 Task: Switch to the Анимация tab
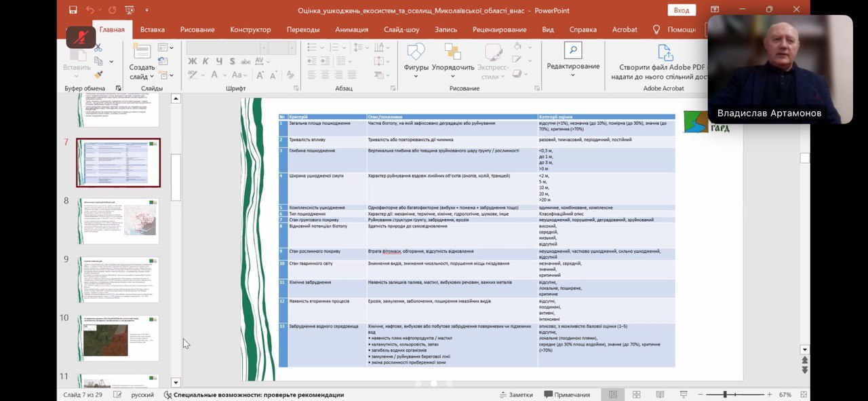(351, 29)
